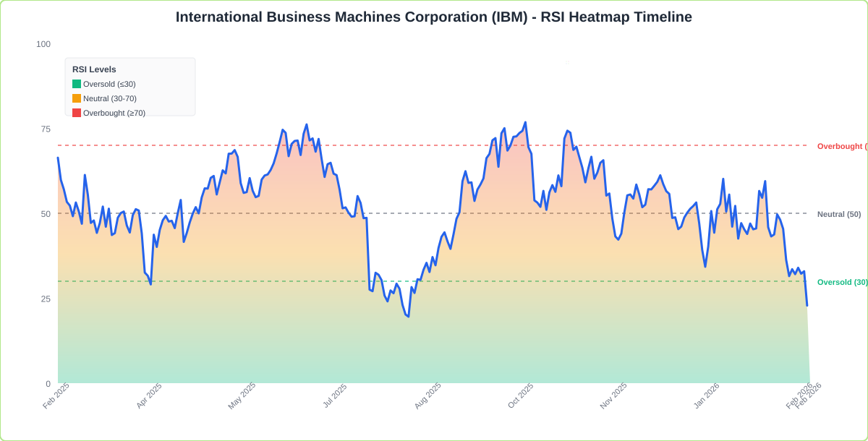Click the orange Neutral legend swatch
Viewport: 868px width, 441px height.
tap(77, 98)
